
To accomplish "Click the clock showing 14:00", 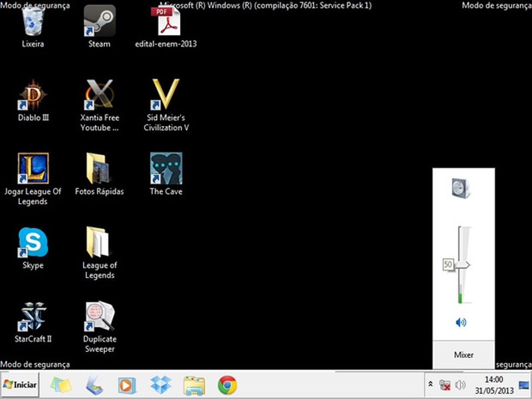I will click(x=494, y=380).
